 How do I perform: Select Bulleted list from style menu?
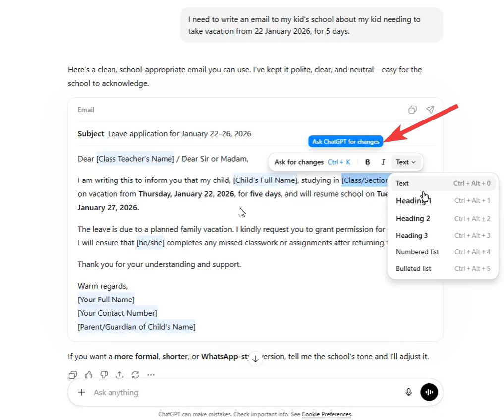[x=443, y=269]
